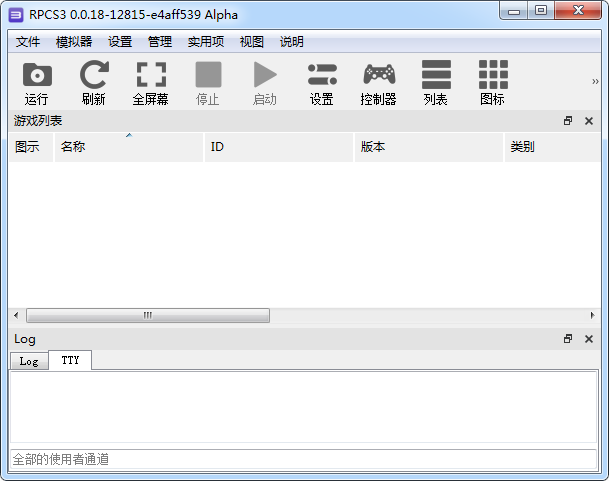Image resolution: width=609 pixels, height=481 pixels.
Task: Refresh the game list with 刷新
Action: click(x=94, y=82)
